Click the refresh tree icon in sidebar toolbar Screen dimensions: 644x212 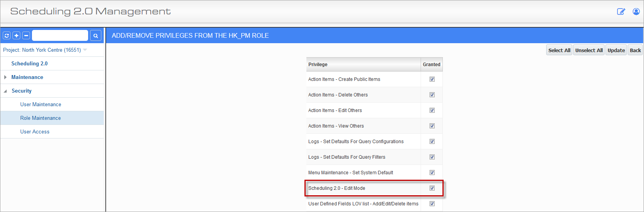point(7,35)
